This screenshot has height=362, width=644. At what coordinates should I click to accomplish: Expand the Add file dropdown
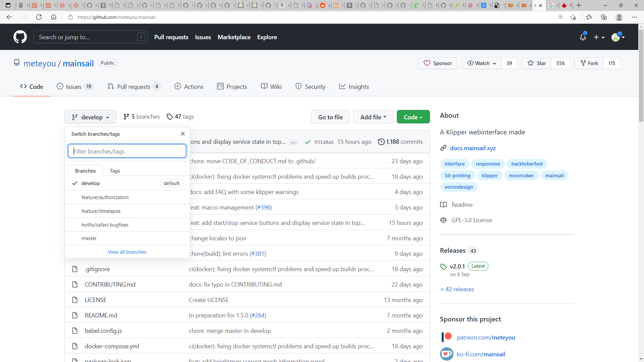[373, 117]
